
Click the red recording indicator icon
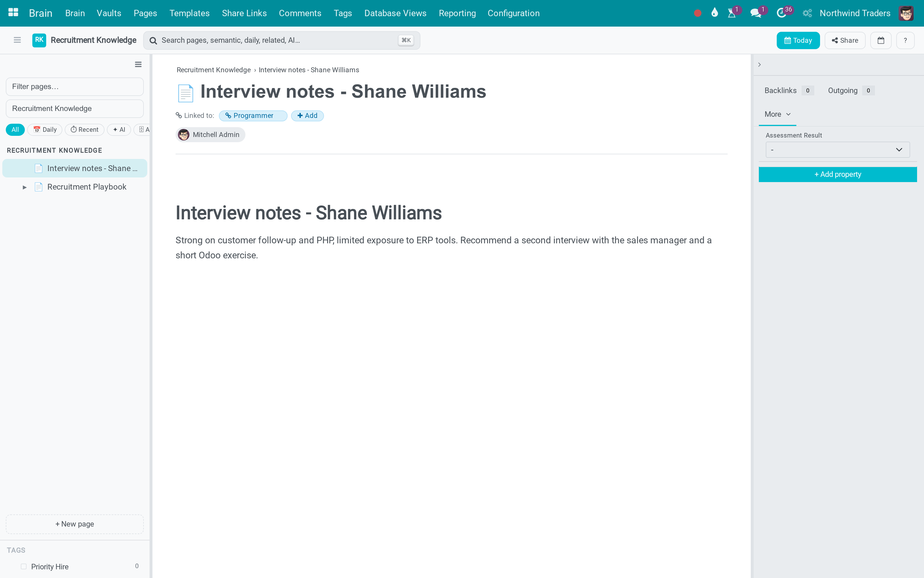[697, 13]
